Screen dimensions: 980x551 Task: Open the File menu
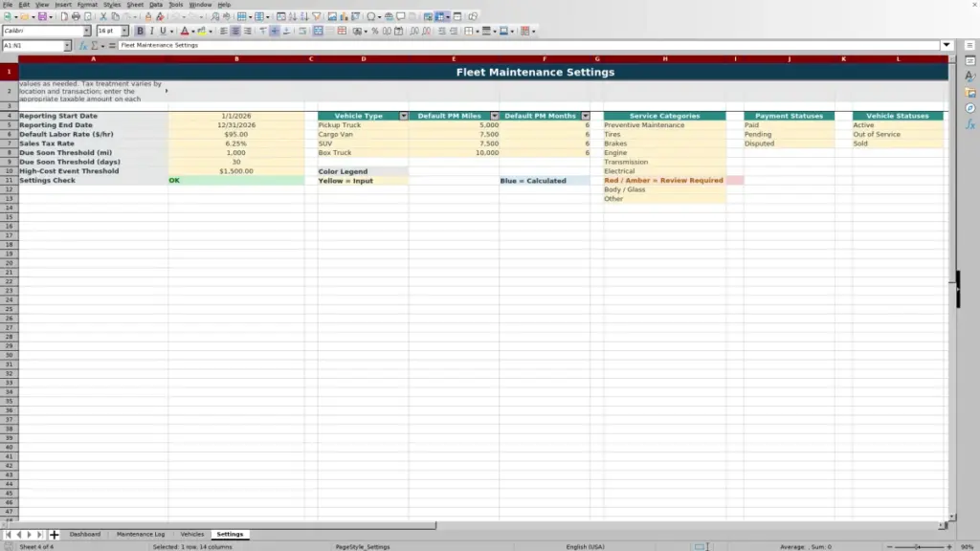pyautogui.click(x=8, y=5)
